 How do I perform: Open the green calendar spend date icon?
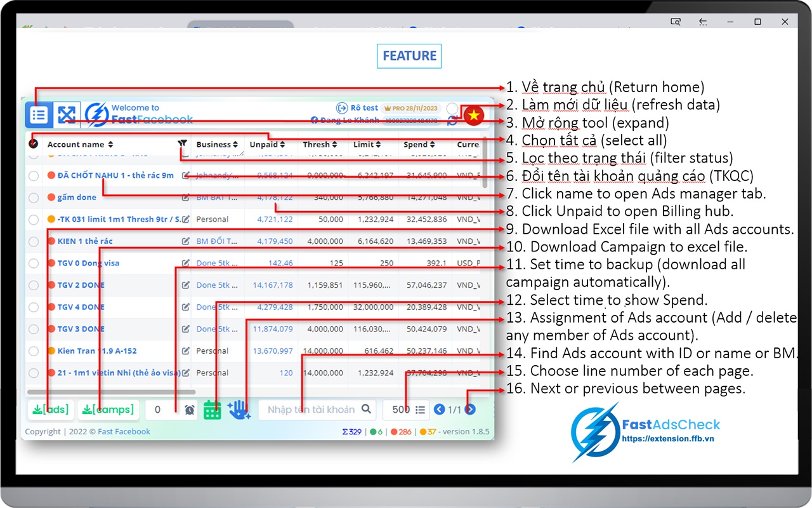[212, 410]
